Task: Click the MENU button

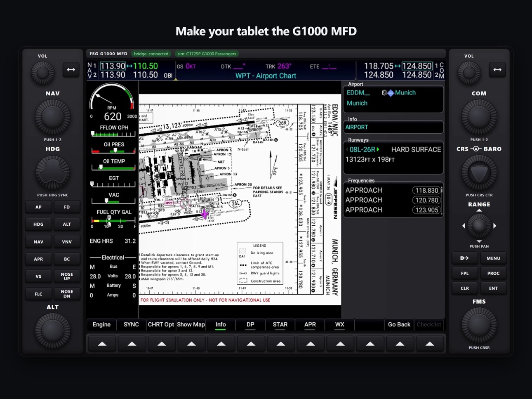Action: point(493,258)
